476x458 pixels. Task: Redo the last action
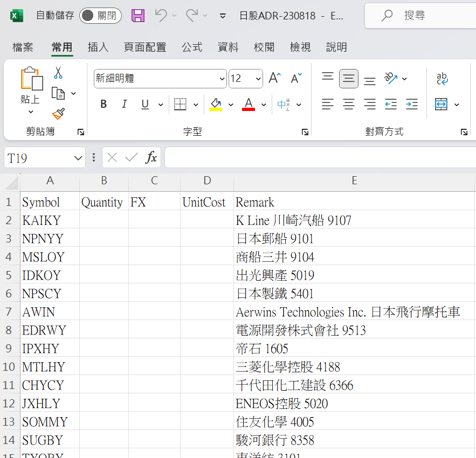click(192, 15)
